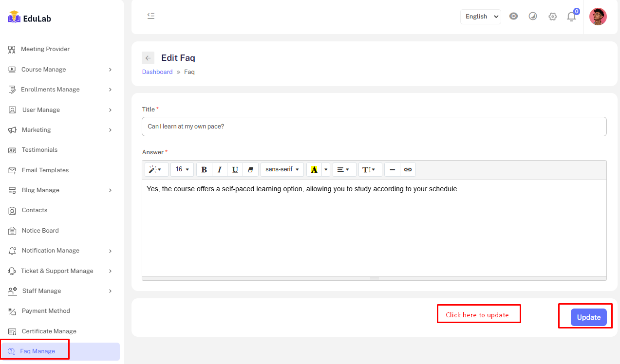Click into the Title input field
The width and height of the screenshot is (620, 364).
374,127
